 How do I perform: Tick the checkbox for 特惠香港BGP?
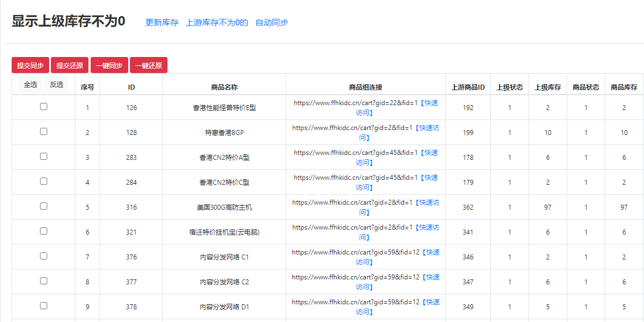click(44, 132)
